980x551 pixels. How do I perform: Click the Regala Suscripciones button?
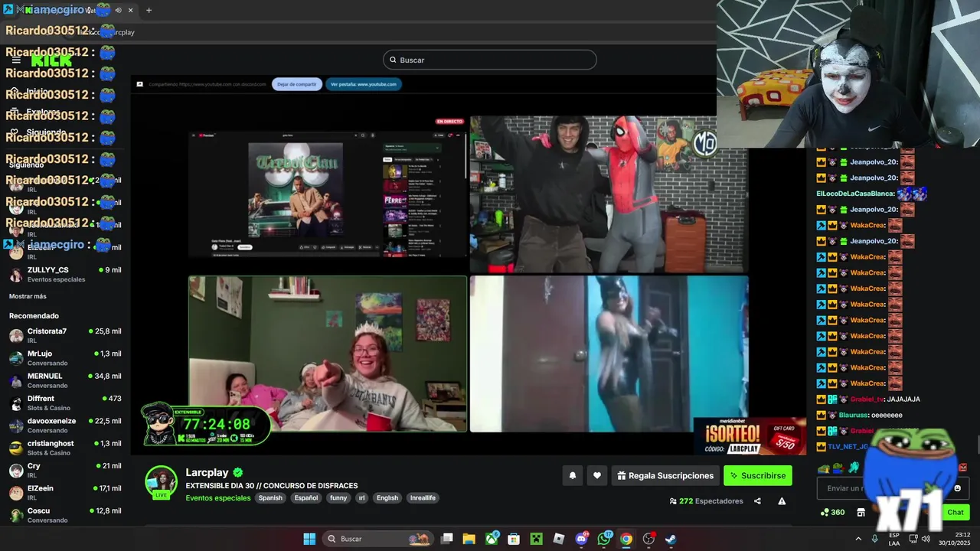tap(665, 475)
